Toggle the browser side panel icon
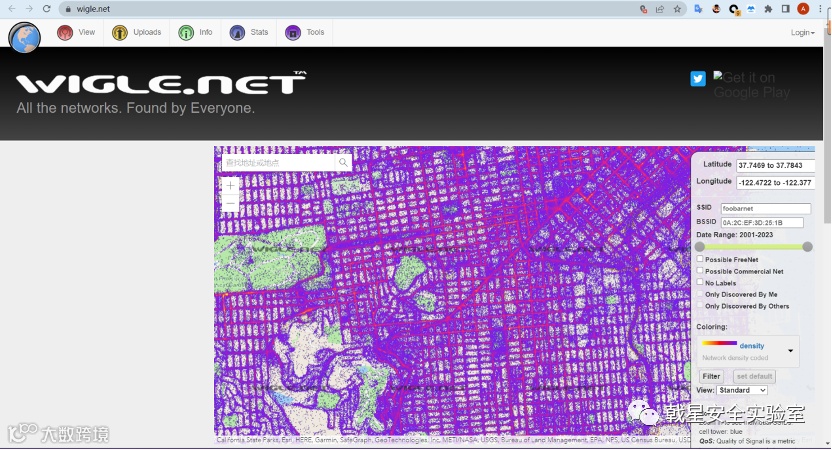832x450 pixels. (786, 9)
